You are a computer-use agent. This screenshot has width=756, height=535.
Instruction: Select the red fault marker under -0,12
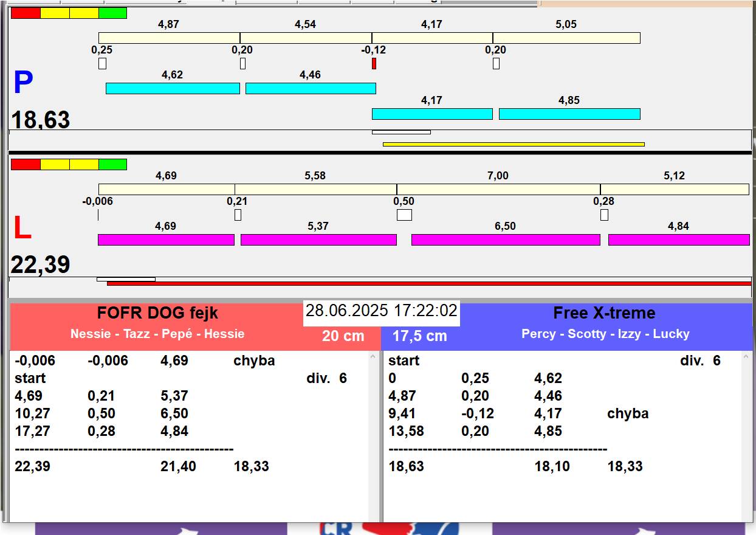374,63
